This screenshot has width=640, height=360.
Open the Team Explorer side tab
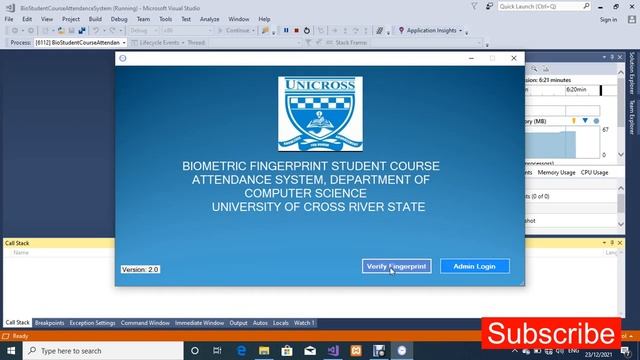tap(632, 117)
